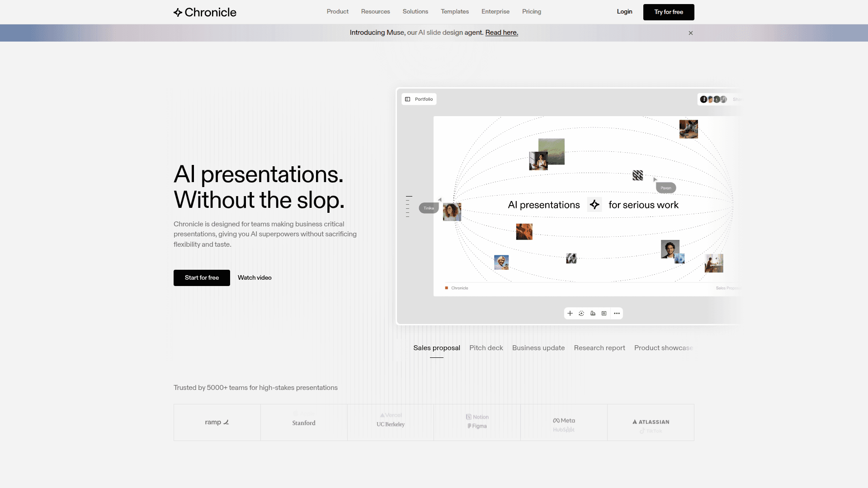The image size is (868, 488).
Task: Click the Chronicle logo in header
Action: click(x=205, y=12)
